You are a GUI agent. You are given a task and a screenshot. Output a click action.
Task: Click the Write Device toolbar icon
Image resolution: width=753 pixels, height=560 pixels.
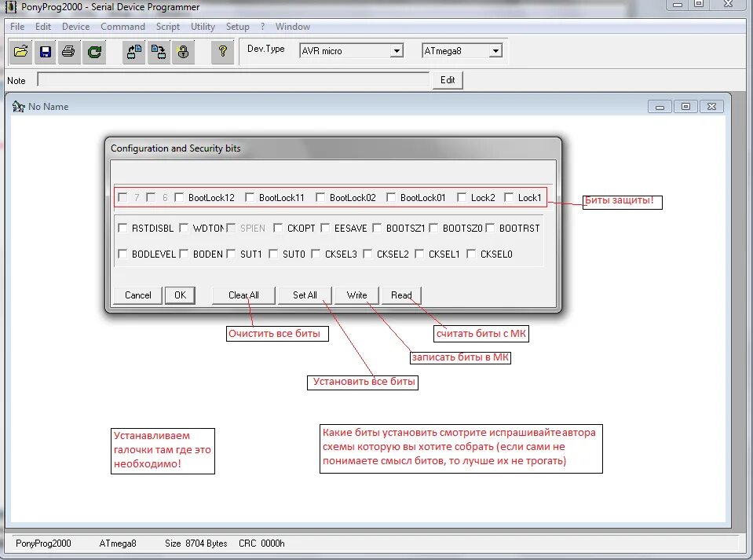pos(159,51)
